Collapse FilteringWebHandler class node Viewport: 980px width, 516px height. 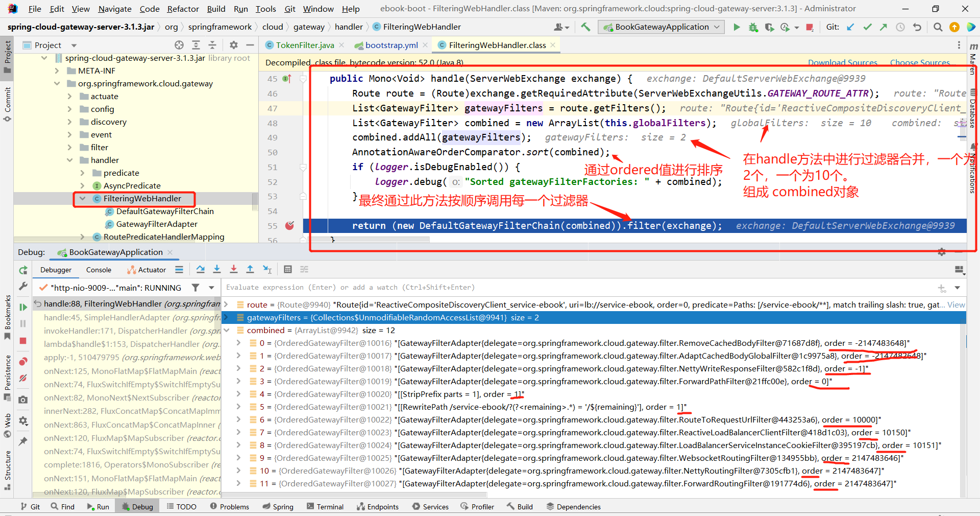(x=83, y=198)
